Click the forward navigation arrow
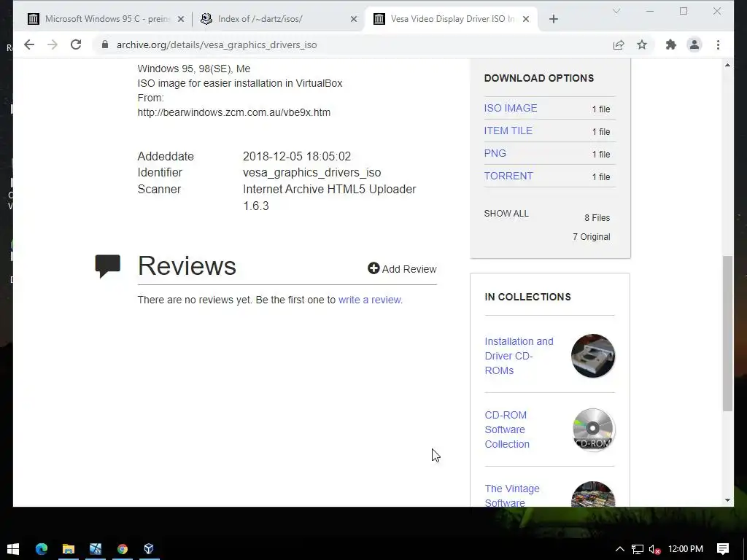 click(53, 44)
